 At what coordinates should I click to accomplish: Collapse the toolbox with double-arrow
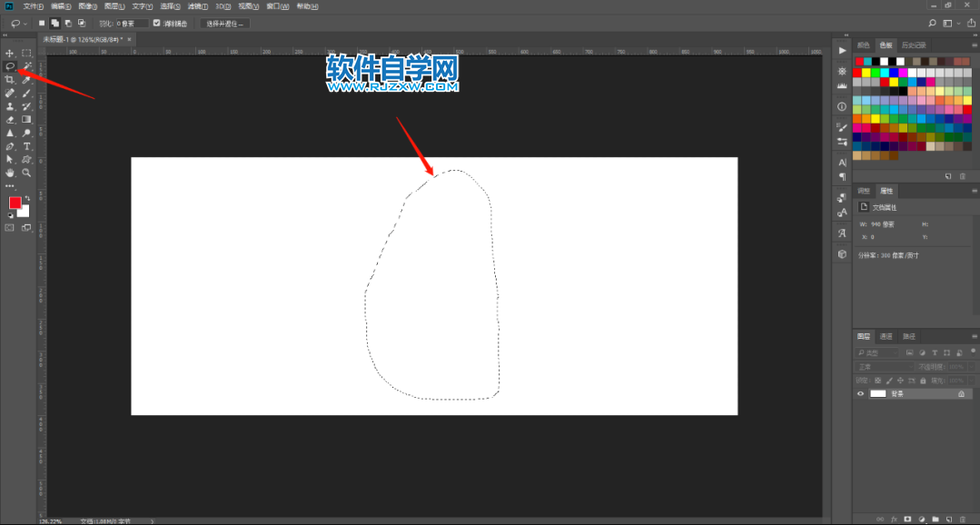[x=5, y=35]
